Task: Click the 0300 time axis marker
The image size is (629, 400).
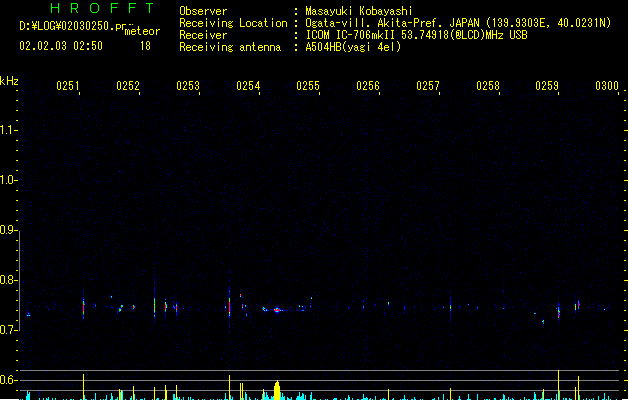Action: 607,86
